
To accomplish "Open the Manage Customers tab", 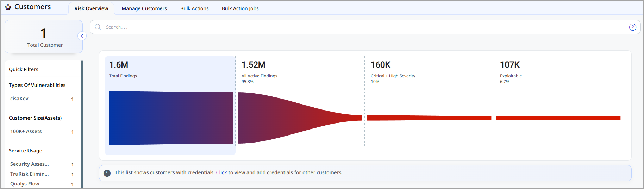I will pos(144,8).
